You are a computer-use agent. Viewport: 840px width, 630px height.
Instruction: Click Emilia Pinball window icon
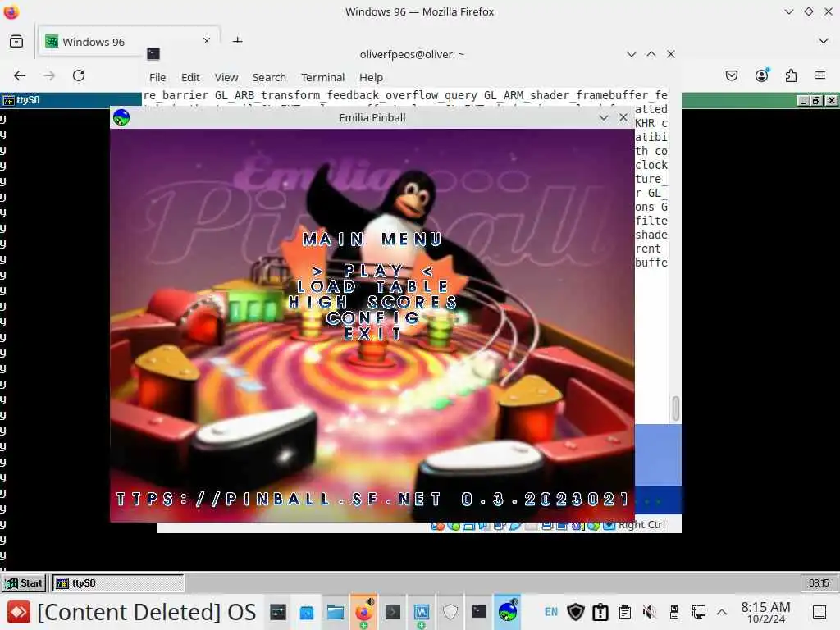(x=121, y=117)
